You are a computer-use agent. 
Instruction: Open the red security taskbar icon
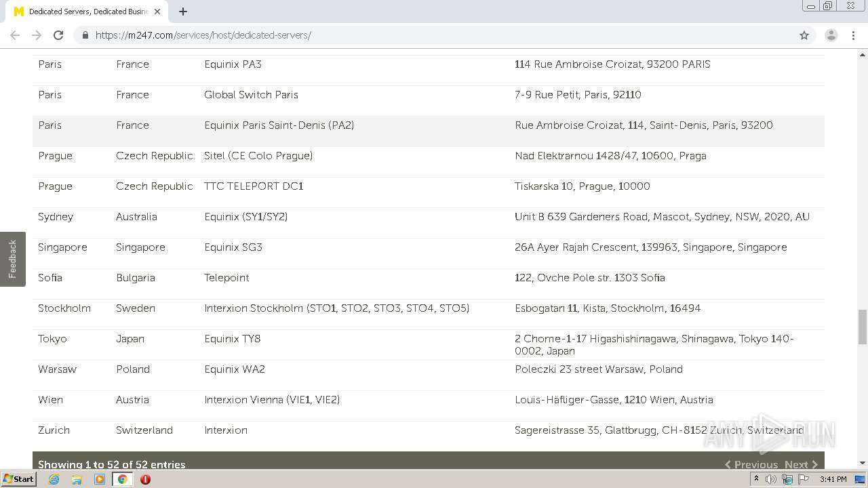[145, 479]
